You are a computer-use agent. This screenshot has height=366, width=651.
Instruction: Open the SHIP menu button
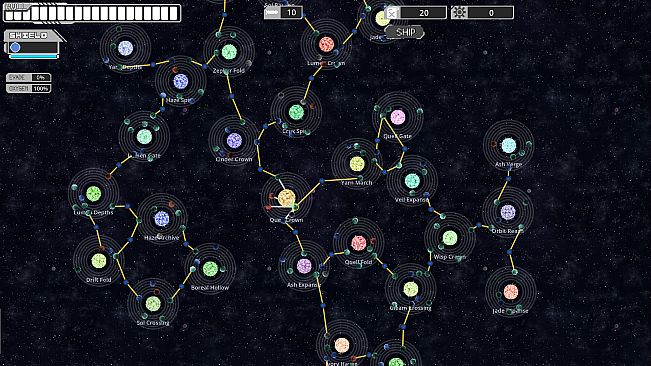(x=405, y=32)
